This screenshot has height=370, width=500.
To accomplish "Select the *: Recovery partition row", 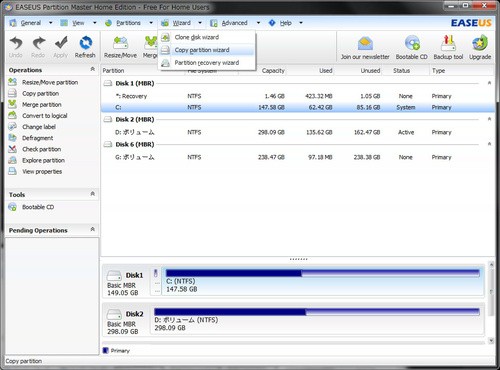I will coord(298,96).
